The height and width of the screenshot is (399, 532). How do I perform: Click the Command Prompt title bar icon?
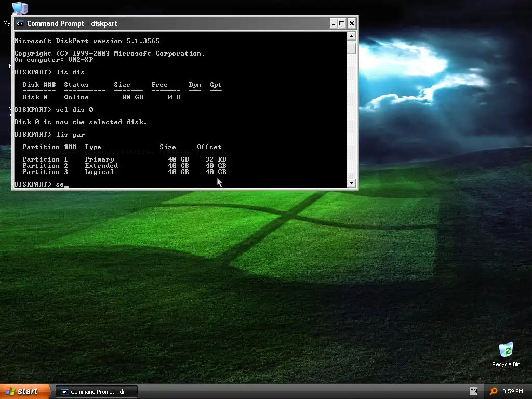pos(20,23)
